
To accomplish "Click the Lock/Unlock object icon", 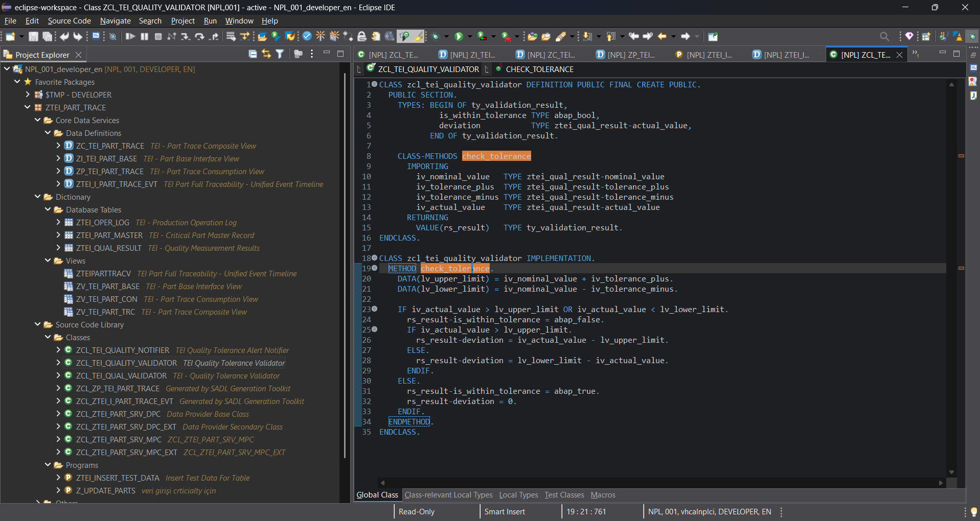I will pyautogui.click(x=362, y=36).
